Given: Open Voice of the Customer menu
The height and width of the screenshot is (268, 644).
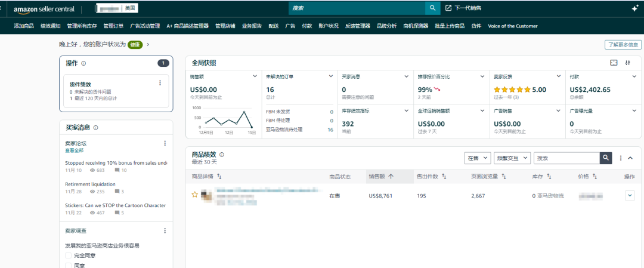Looking at the screenshot, I should (x=513, y=26).
